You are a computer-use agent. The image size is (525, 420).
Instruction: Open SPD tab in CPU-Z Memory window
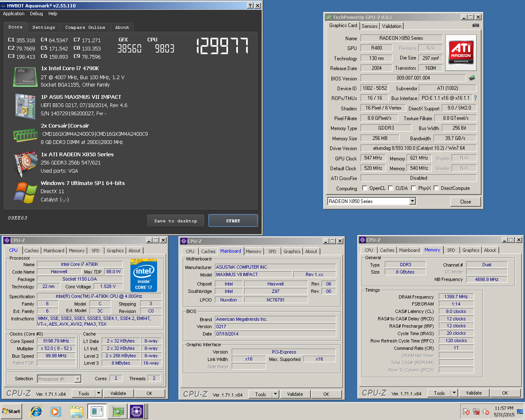pos(451,250)
